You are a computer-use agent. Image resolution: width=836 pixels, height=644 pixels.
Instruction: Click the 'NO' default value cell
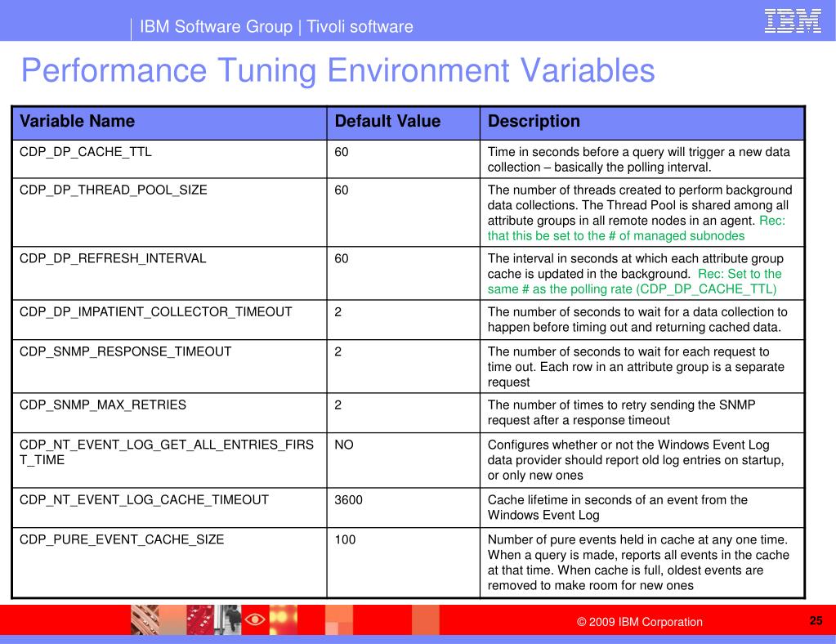(403, 460)
